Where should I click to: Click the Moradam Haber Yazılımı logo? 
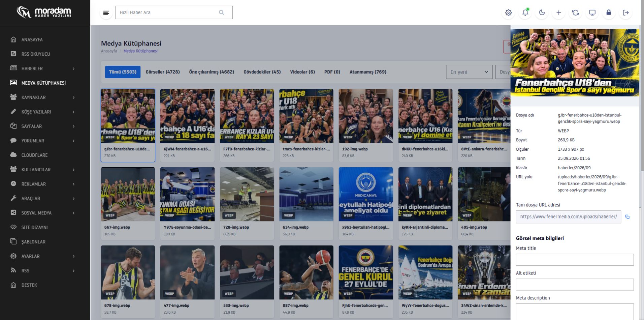pyautogui.click(x=44, y=12)
